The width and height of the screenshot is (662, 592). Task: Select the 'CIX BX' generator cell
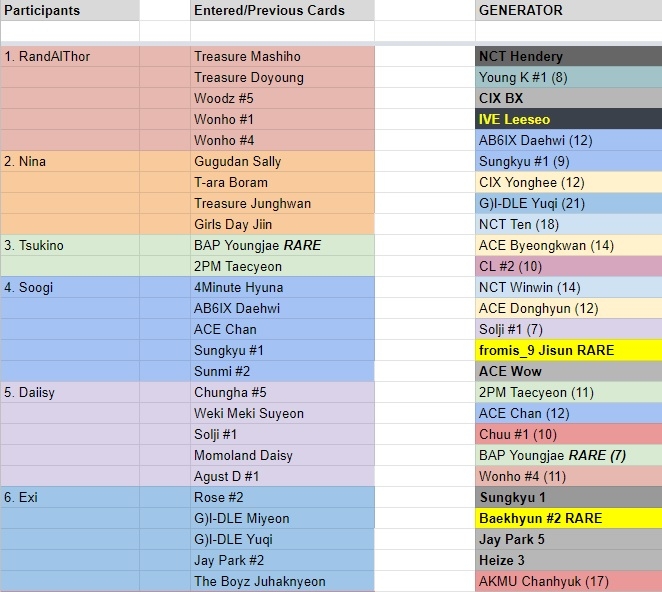568,98
